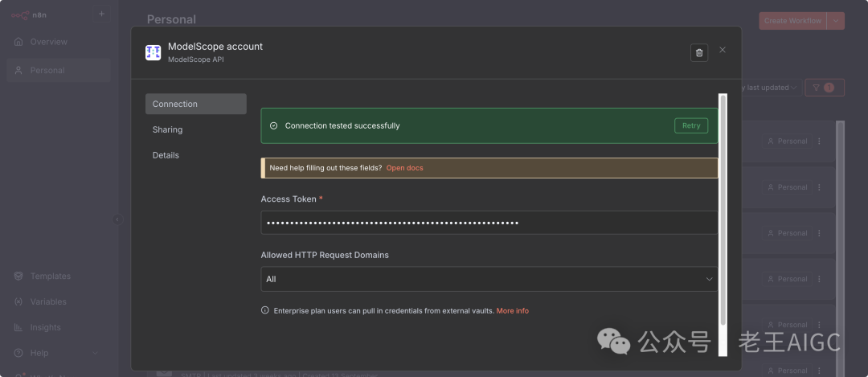The image size is (868, 377).
Task: Open Templates from the sidebar
Action: [x=59, y=276]
